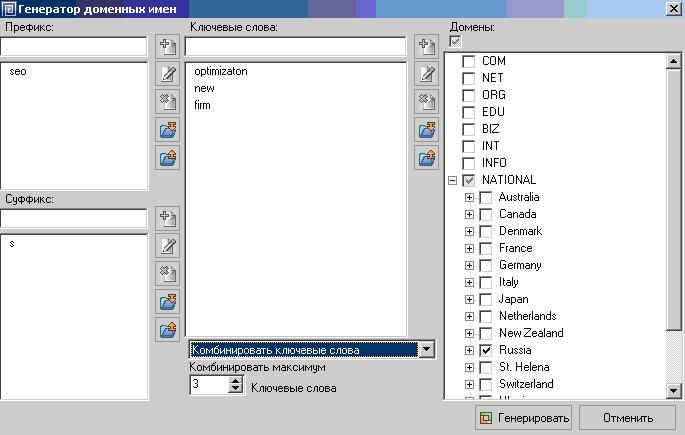Screen dimensions: 685x435
Task: Expand the Germany tree node
Action: [470, 266]
